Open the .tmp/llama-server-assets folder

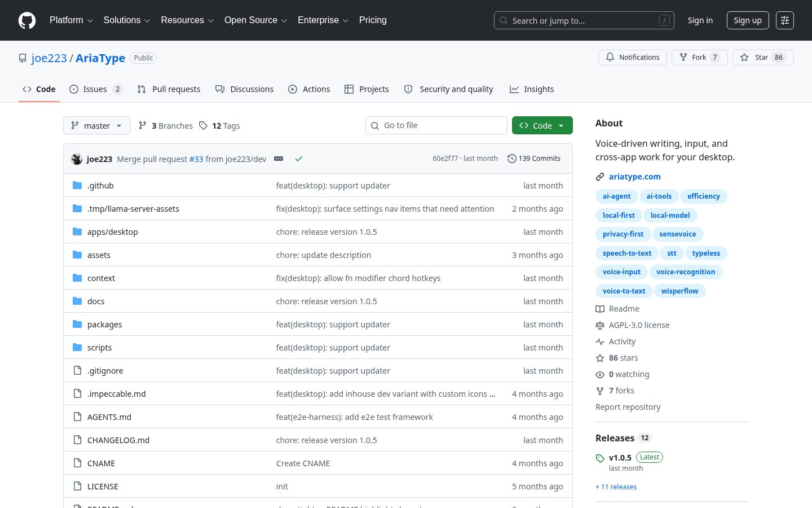pos(133,209)
